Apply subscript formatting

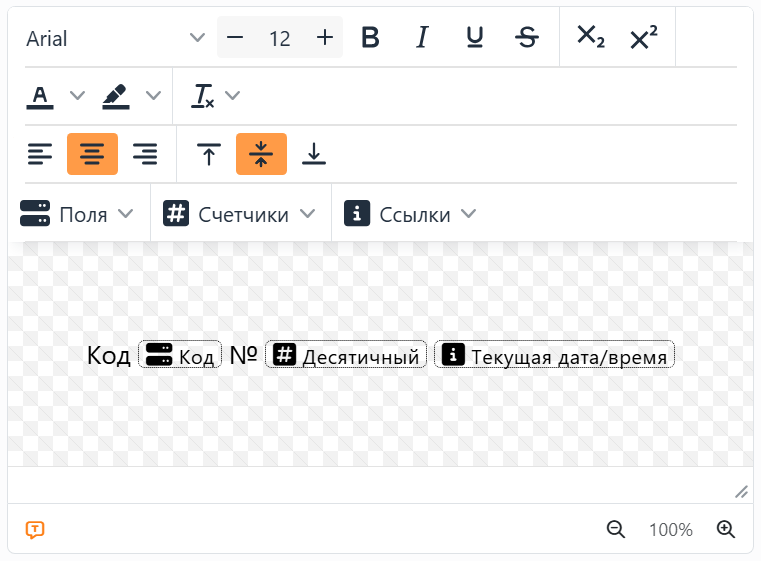pyautogui.click(x=591, y=37)
